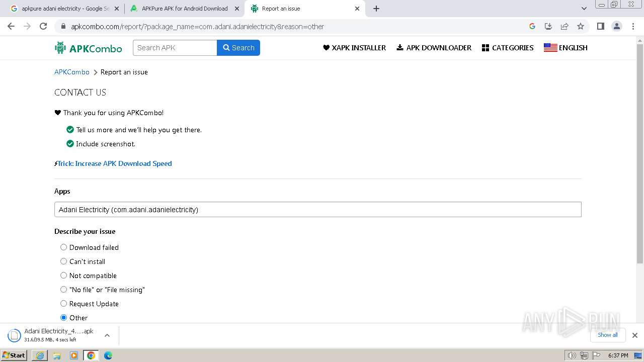The width and height of the screenshot is (644, 362).
Task: Click Show all downloads button
Action: click(x=608, y=335)
